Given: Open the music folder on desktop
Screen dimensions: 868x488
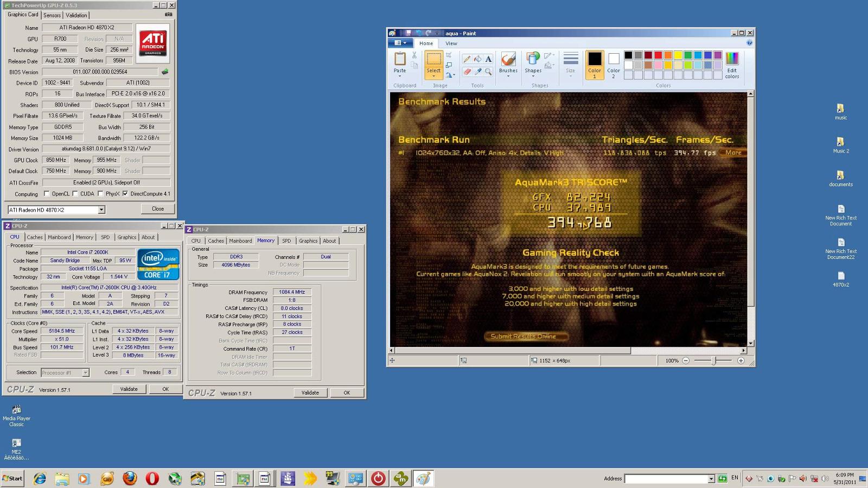Looking at the screenshot, I should pos(841,112).
